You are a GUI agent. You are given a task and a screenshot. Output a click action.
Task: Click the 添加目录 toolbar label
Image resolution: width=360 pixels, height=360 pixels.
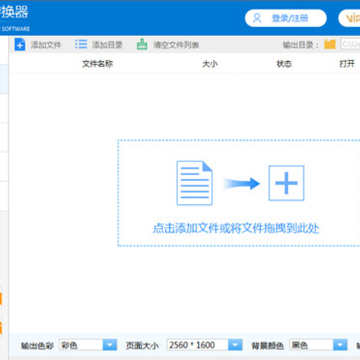point(107,45)
